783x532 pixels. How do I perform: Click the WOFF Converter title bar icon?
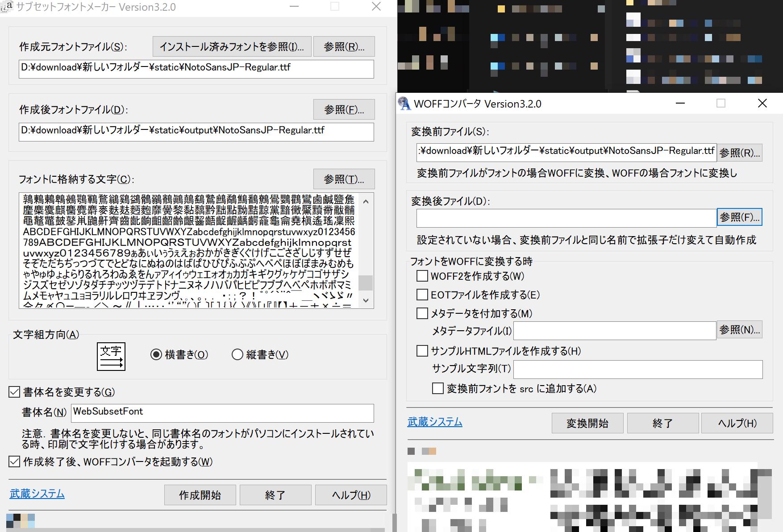[404, 103]
